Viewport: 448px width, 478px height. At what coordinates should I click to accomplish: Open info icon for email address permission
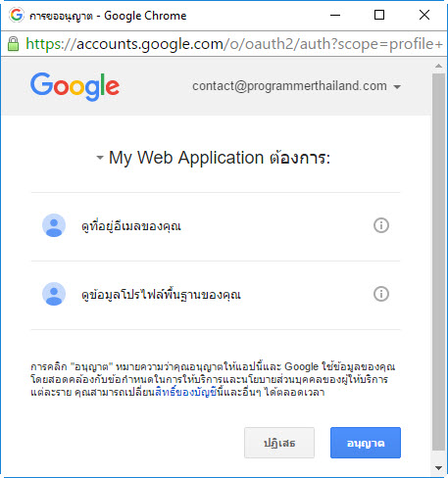tap(381, 225)
